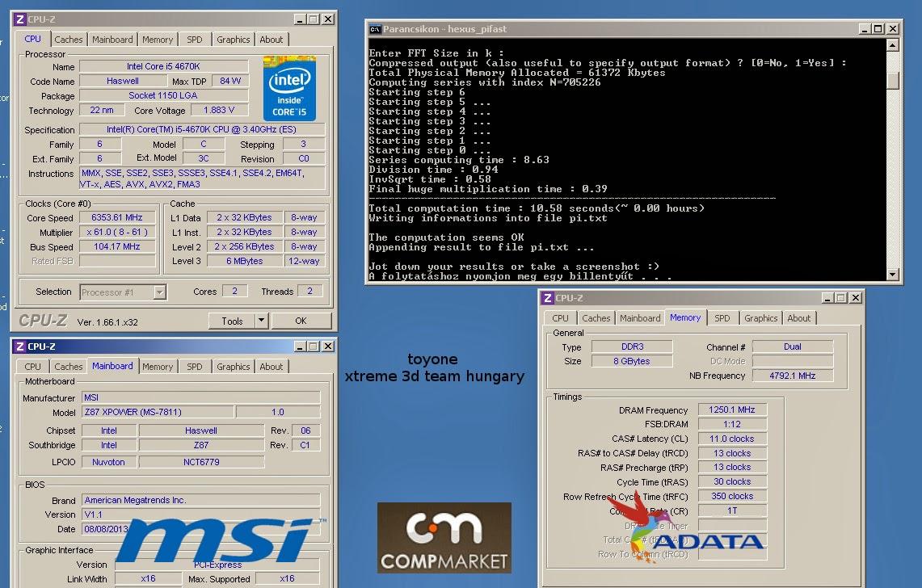Viewport: 922px width, 588px height.
Task: Click the Cycle Time (tRAS) value 30 clocks
Action: tap(732, 481)
